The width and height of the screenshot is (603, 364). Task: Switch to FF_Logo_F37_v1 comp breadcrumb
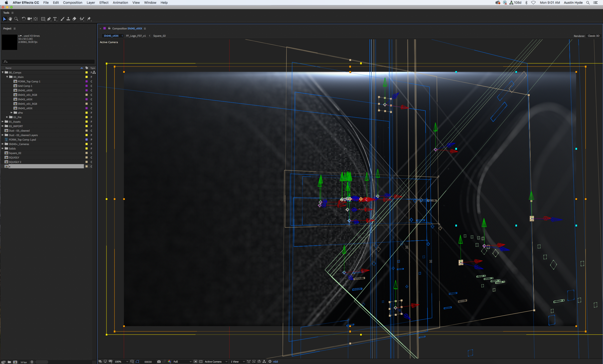pyautogui.click(x=136, y=36)
